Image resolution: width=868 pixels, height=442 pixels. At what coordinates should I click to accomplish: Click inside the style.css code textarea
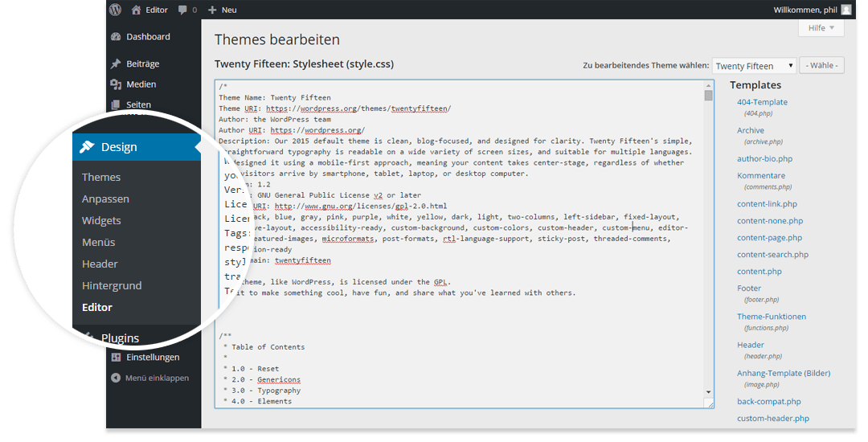(464, 244)
